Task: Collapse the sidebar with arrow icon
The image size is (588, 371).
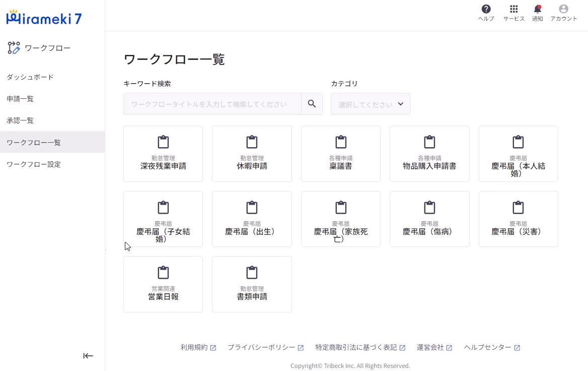Action: (x=88, y=355)
